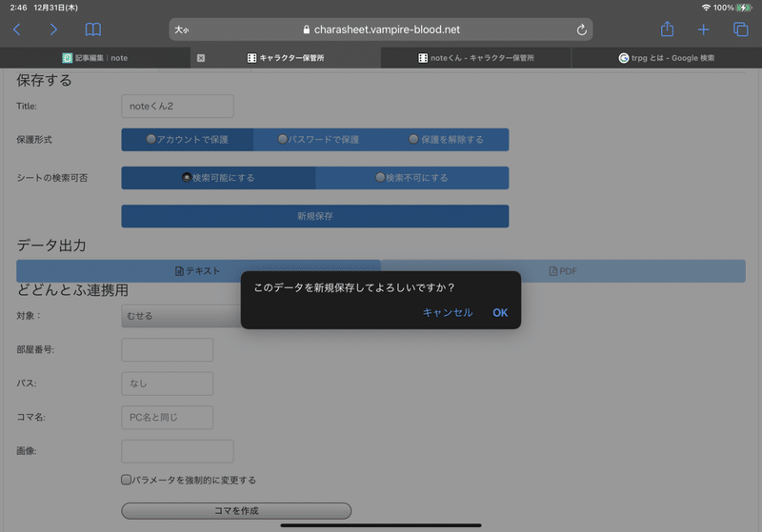Image resolution: width=762 pixels, height=532 pixels.
Task: Click the 部屋番号 input field
Action: click(168, 350)
